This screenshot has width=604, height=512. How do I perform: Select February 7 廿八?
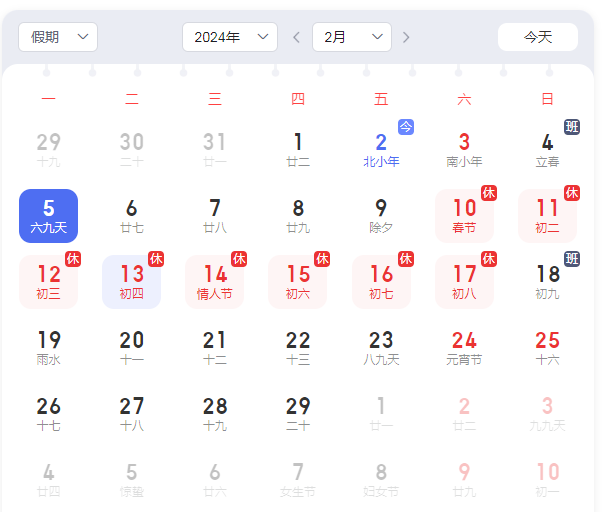215,216
